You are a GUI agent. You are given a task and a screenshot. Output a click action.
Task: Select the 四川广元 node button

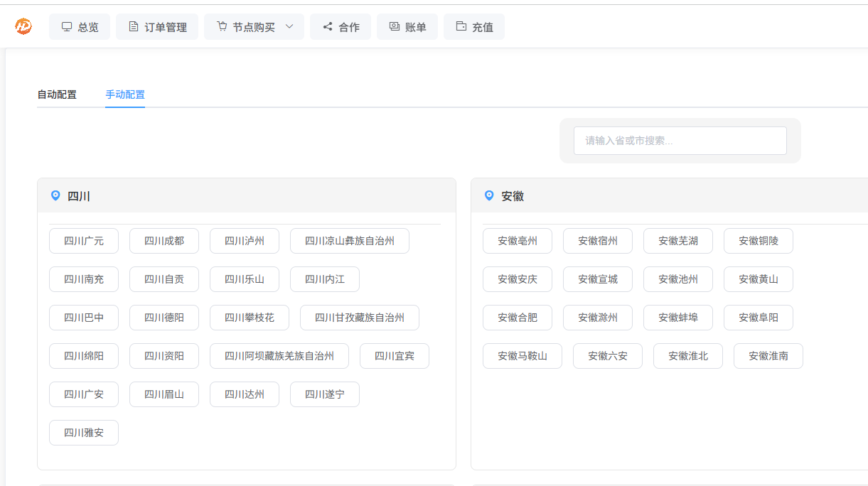(x=84, y=241)
